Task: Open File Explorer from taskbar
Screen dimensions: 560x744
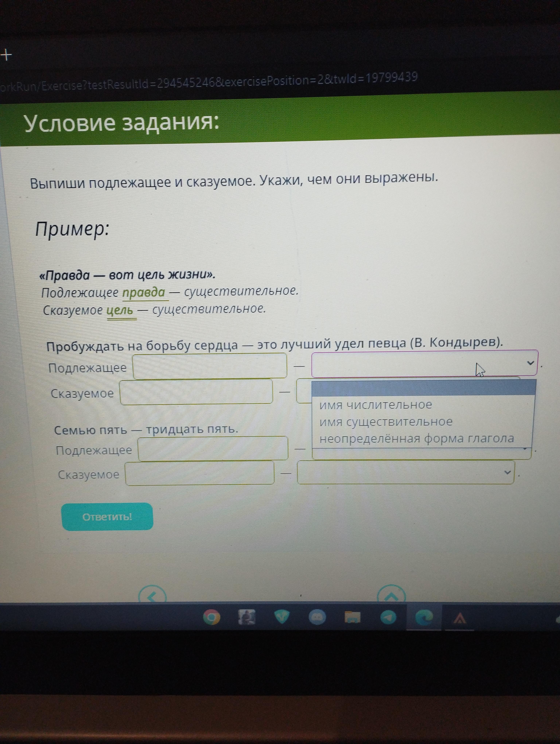Action: click(352, 617)
